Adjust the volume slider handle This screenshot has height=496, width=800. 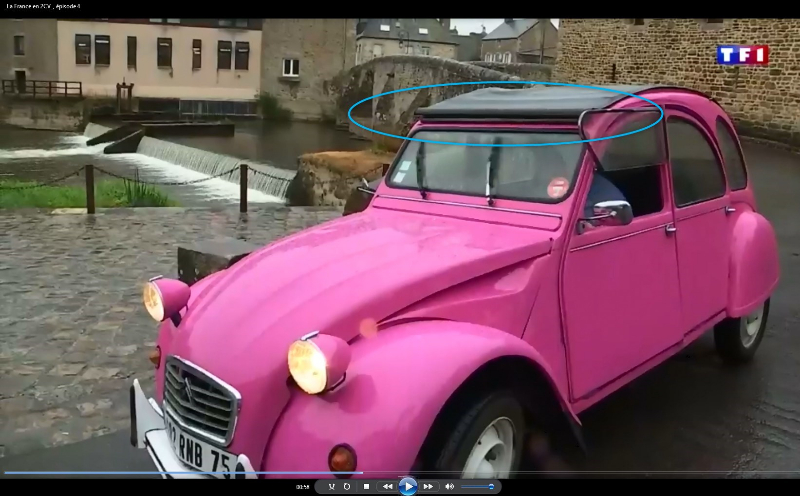(x=491, y=486)
